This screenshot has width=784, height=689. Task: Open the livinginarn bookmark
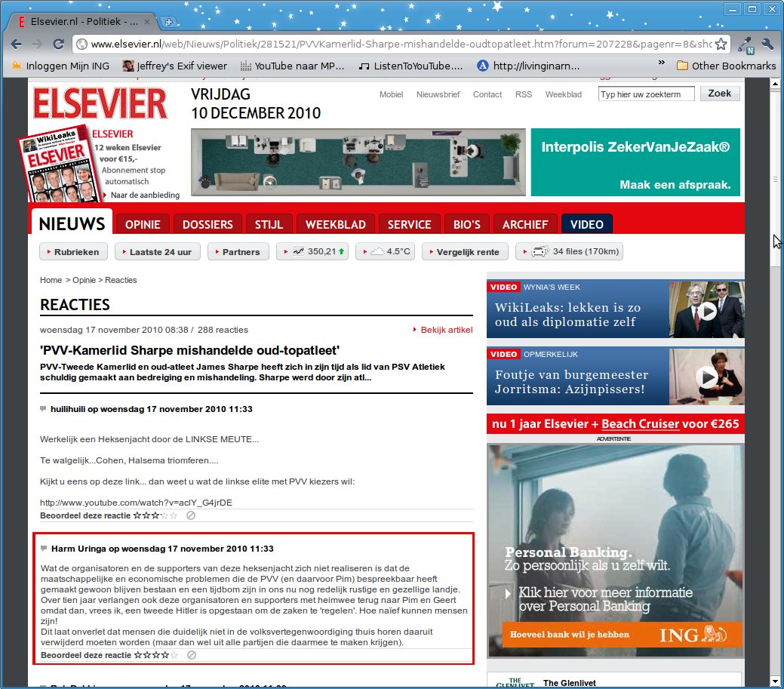[x=528, y=66]
